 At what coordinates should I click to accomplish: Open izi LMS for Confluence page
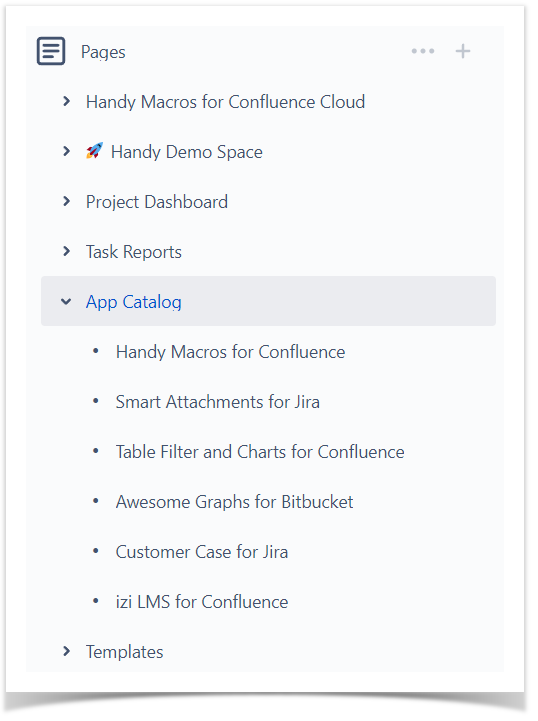pos(202,602)
